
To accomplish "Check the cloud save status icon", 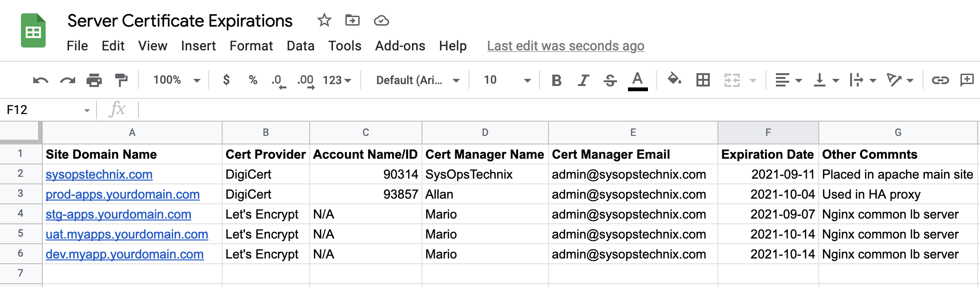I will [x=382, y=20].
